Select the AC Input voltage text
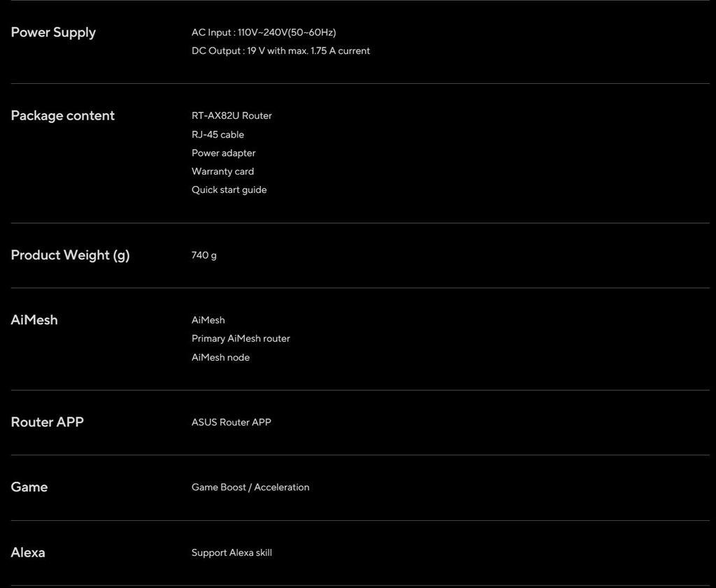The image size is (716, 588). (264, 32)
